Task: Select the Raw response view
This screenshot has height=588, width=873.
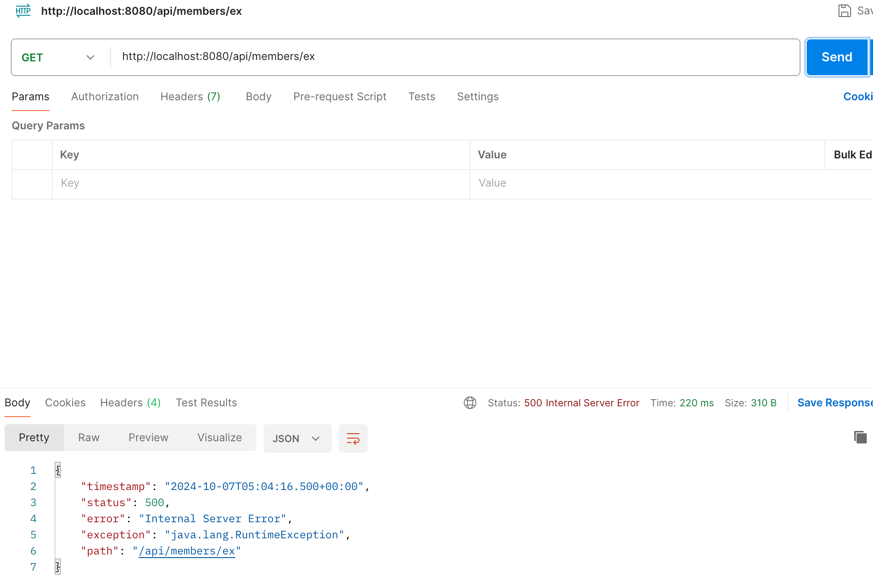Action: [x=89, y=438]
